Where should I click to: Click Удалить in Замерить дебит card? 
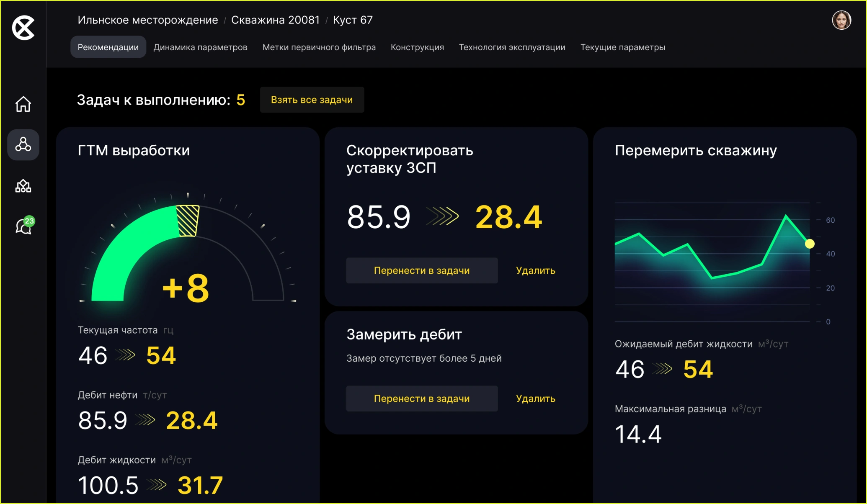click(535, 399)
